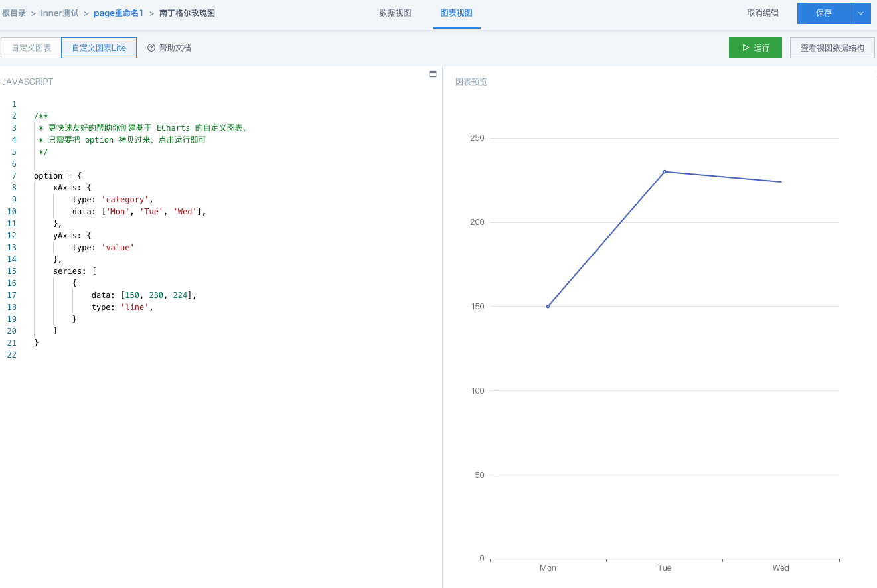The width and height of the screenshot is (877, 588).
Task: Open 查看视图数据结构 view data structure
Action: tap(832, 48)
